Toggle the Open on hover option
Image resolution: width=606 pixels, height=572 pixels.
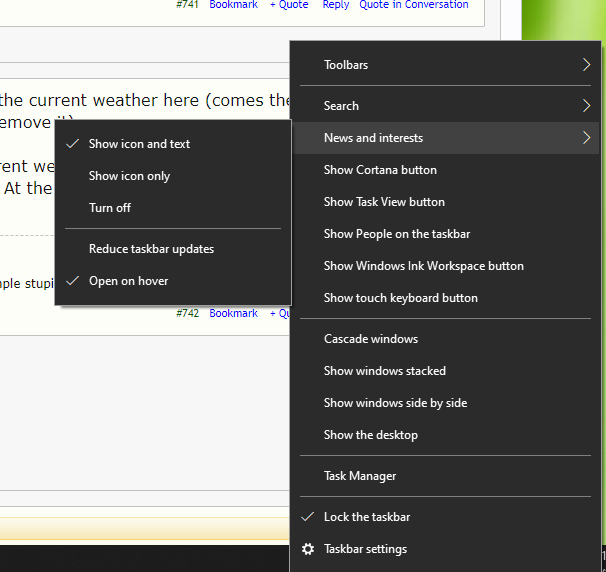click(x=128, y=281)
